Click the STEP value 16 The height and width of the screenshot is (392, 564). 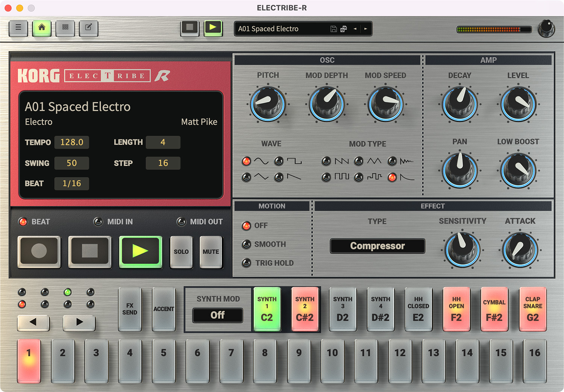[163, 163]
